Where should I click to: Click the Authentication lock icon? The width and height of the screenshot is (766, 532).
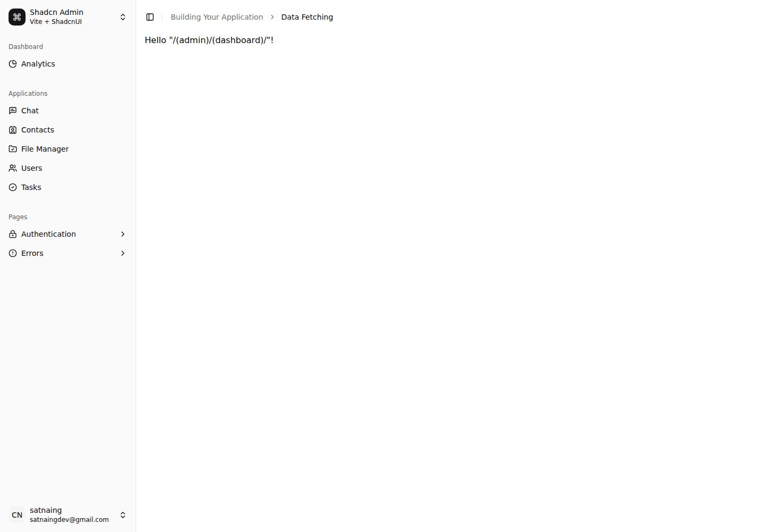[13, 234]
